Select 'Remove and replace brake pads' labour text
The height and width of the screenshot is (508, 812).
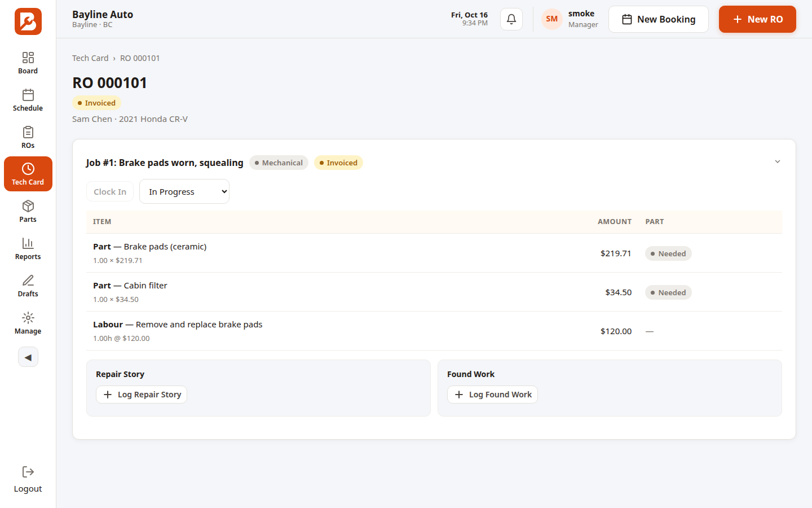(x=199, y=325)
